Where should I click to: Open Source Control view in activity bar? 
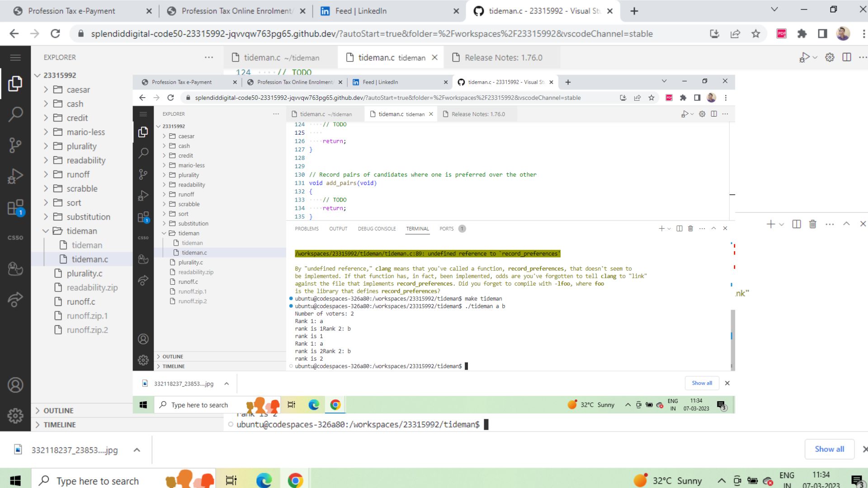tap(15, 145)
